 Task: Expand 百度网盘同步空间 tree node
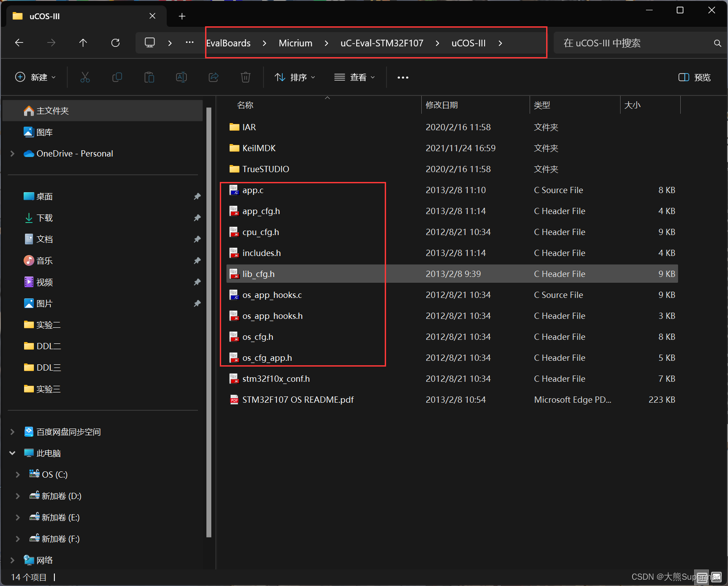click(12, 432)
